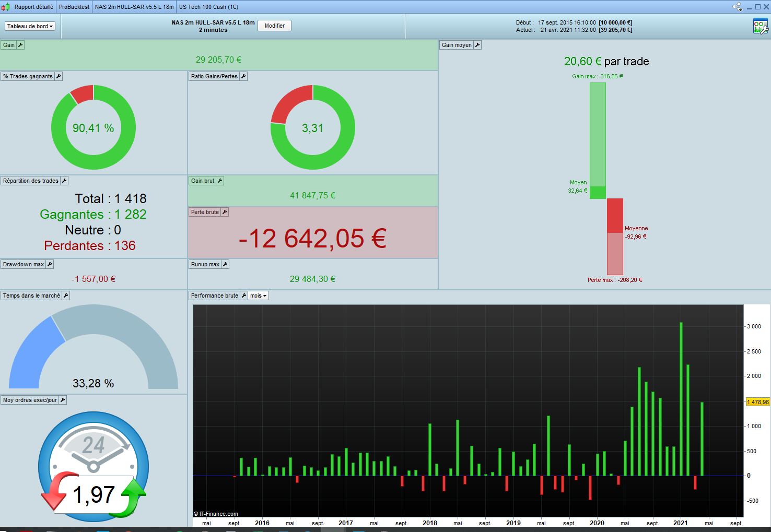Image resolution: width=771 pixels, height=532 pixels.
Task: Click the 20,60 € par trade text
Action: pyautogui.click(x=606, y=61)
